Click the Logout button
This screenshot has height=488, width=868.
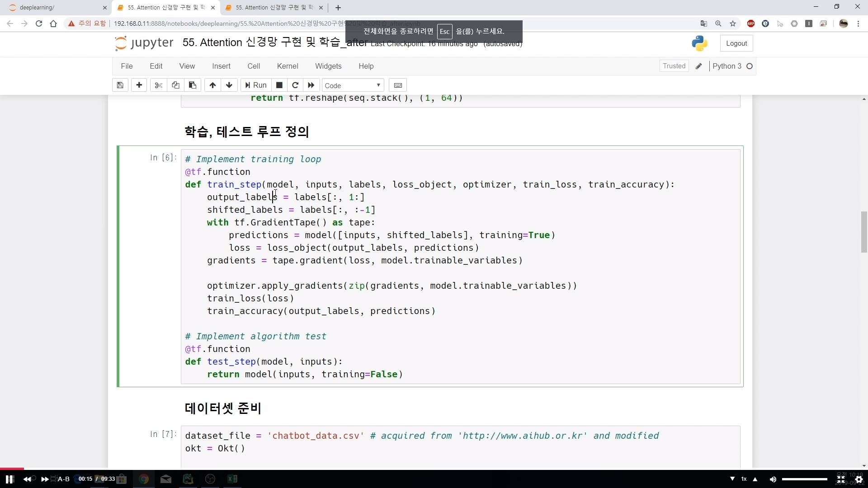coord(736,43)
